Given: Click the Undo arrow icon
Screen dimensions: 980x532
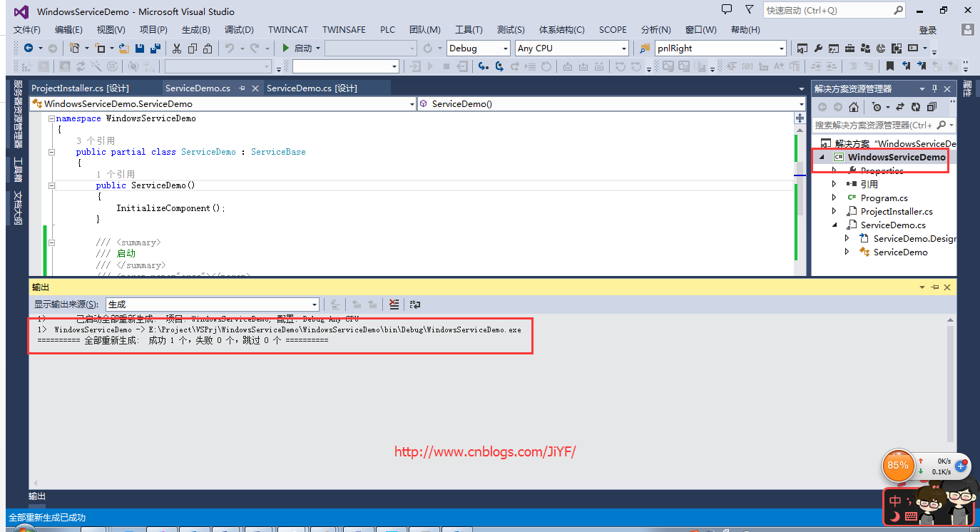Looking at the screenshot, I should [230, 48].
